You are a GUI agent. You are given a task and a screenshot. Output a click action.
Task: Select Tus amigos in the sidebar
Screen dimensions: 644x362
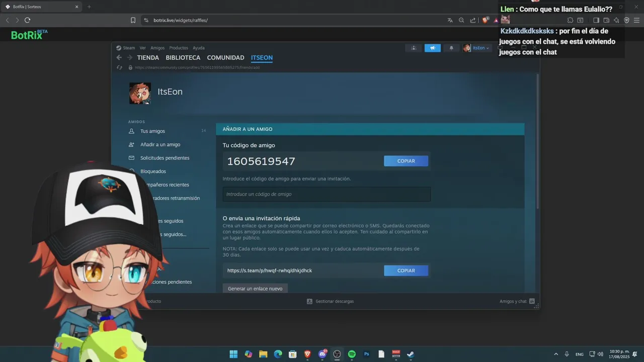[152, 131]
